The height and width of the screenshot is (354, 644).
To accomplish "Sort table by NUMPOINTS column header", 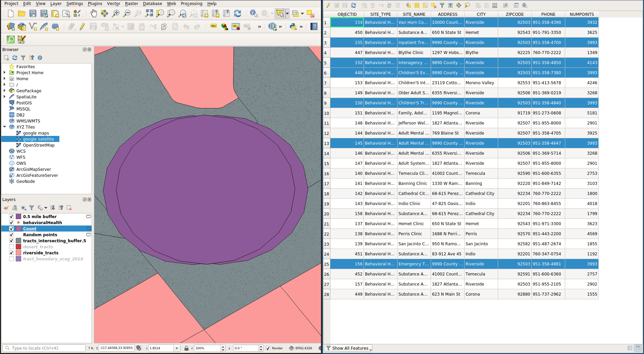I will (x=581, y=14).
